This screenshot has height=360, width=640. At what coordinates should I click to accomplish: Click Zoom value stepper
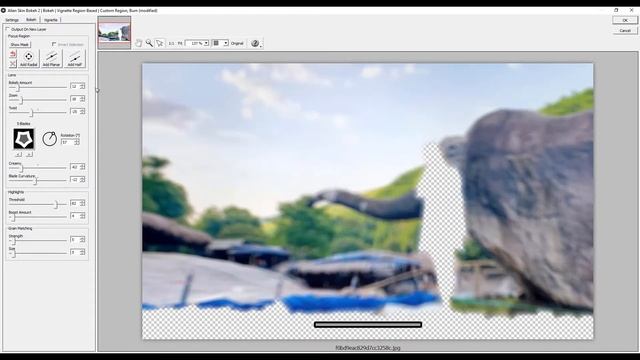coord(82,99)
